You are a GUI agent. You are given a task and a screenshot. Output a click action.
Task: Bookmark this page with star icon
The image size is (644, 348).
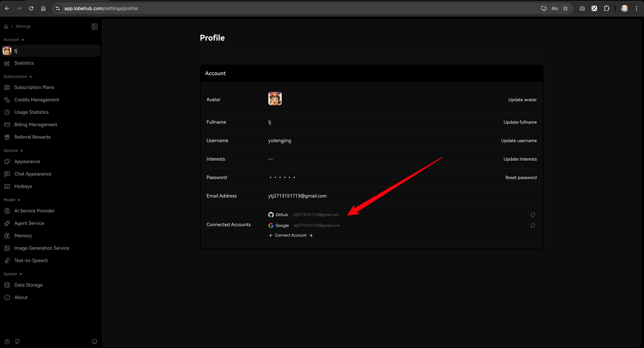[565, 9]
